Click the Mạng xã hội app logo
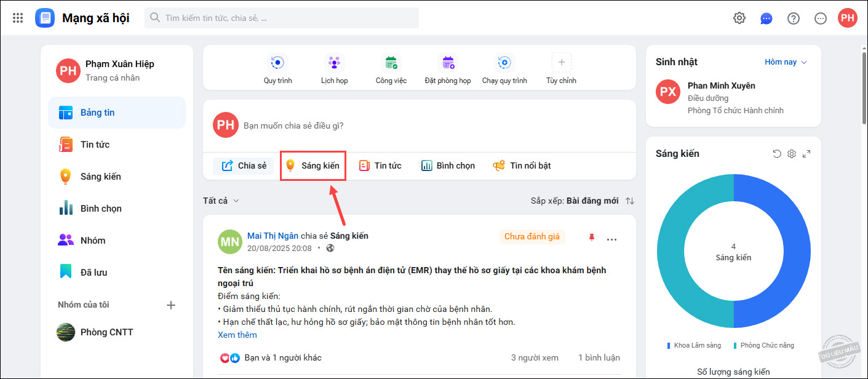 point(45,18)
